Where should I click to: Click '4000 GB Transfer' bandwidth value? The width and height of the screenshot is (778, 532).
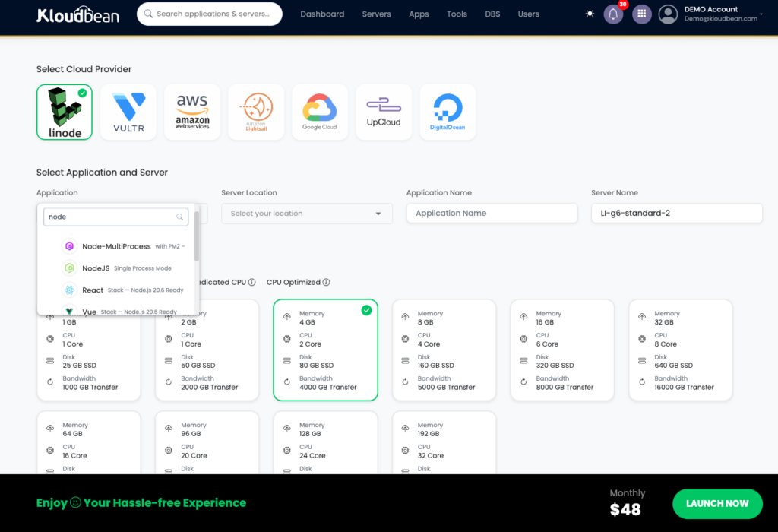coord(328,387)
